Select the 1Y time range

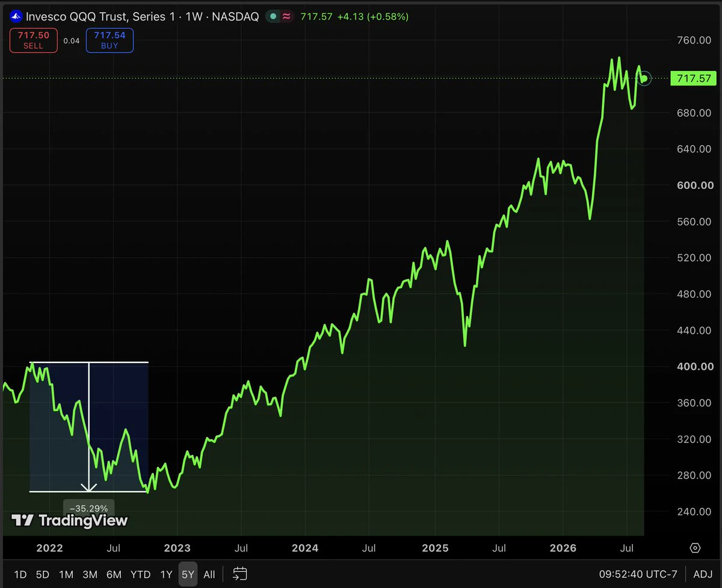tap(166, 574)
